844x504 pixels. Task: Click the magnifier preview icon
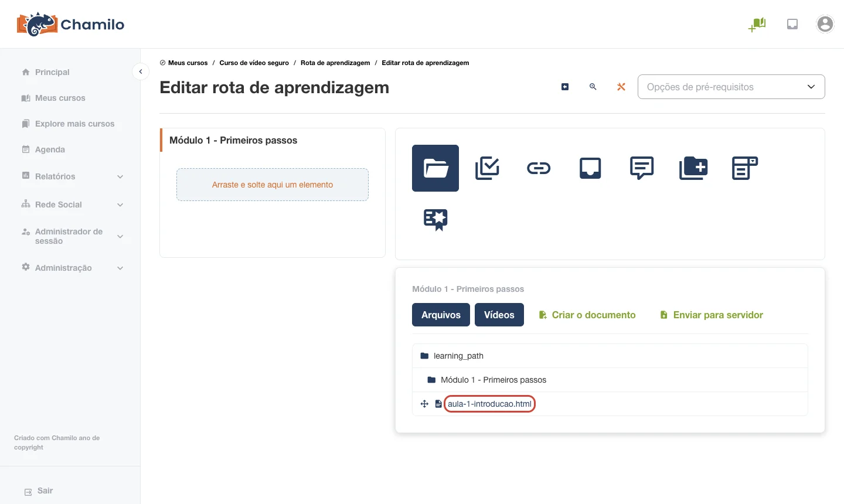(x=593, y=87)
